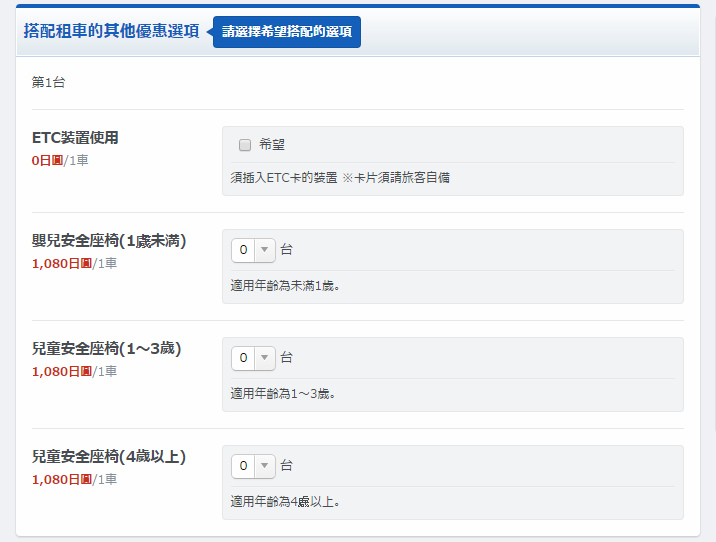716x542 pixels.
Task: Open the 兒童安全座椅(1~3歲) quantity dropdown
Action: point(253,358)
